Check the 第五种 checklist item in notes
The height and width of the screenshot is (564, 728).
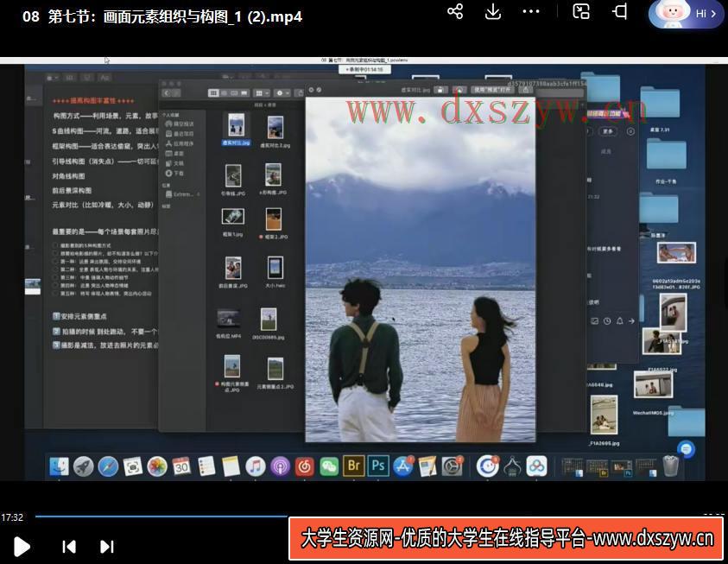[x=56, y=293]
